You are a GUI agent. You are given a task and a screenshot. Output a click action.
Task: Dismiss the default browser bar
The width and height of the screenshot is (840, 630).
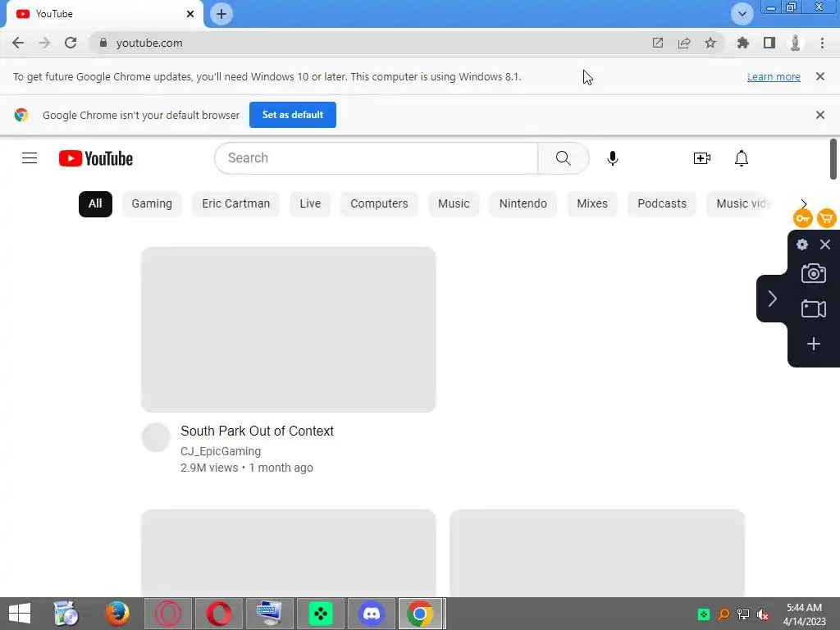click(x=819, y=115)
